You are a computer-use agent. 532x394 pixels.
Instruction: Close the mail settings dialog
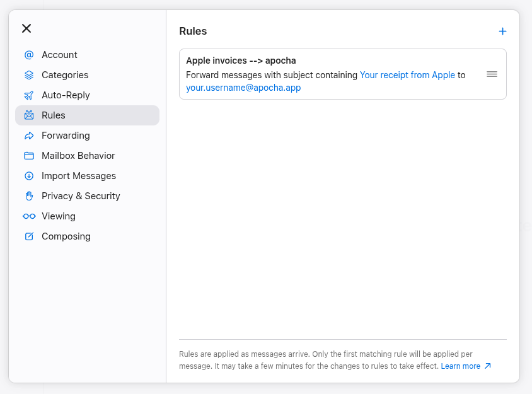[26, 28]
